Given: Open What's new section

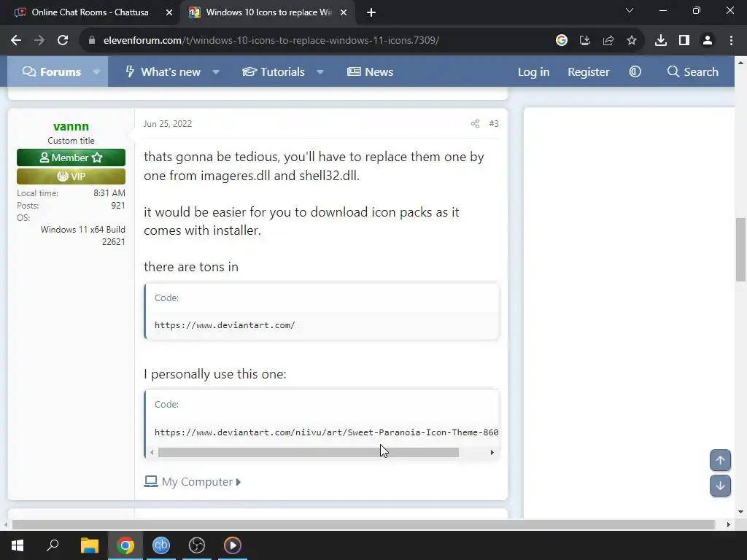Looking at the screenshot, I should click(x=163, y=72).
